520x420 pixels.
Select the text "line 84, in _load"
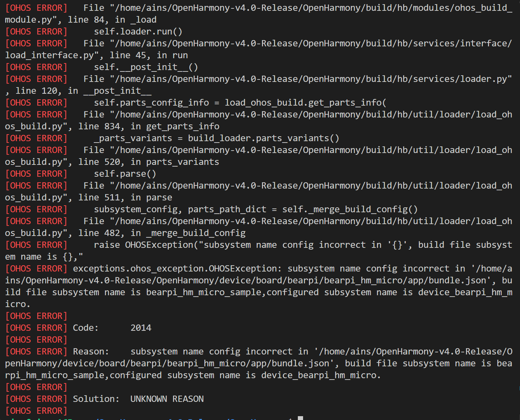112,20
